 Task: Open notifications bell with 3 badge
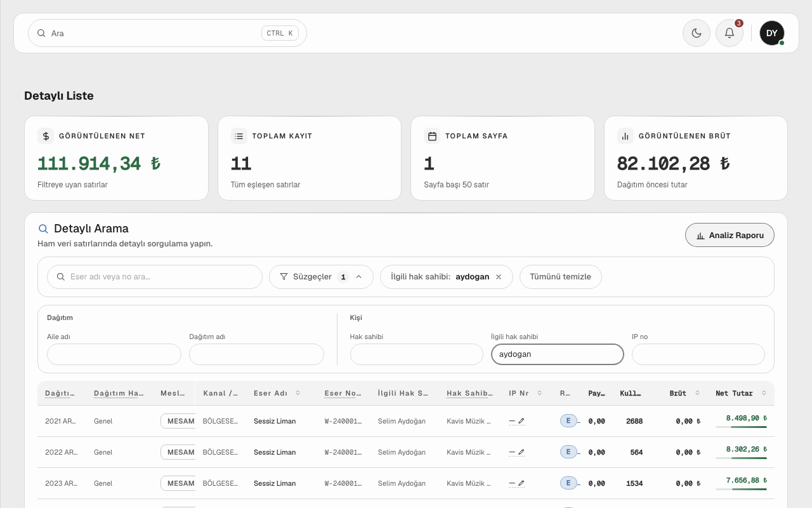coord(730,33)
